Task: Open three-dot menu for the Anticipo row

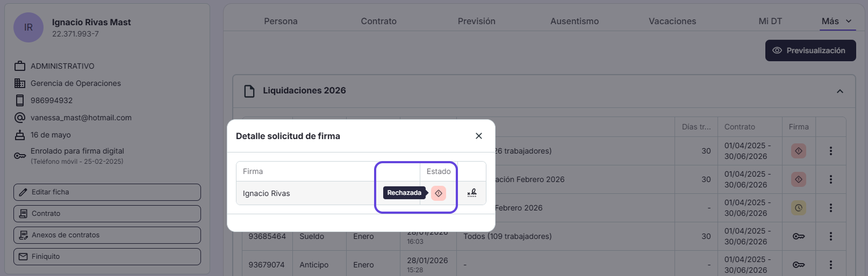Action: [831, 265]
